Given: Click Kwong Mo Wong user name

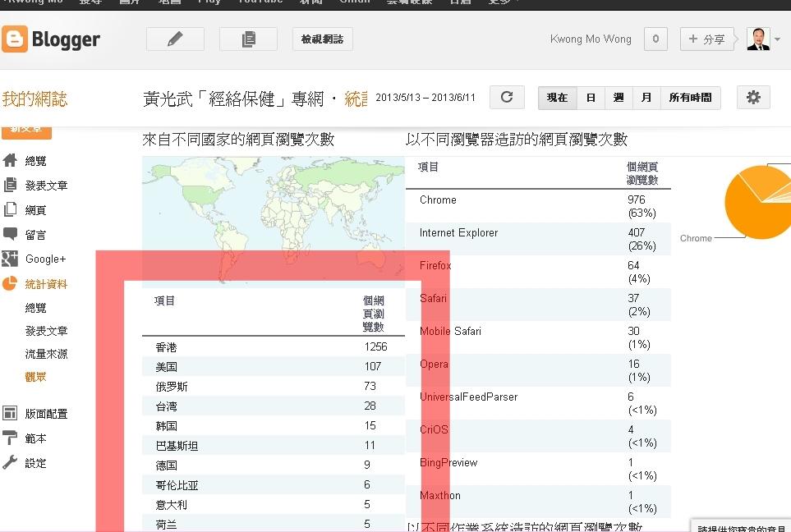Looking at the screenshot, I should 591,39.
